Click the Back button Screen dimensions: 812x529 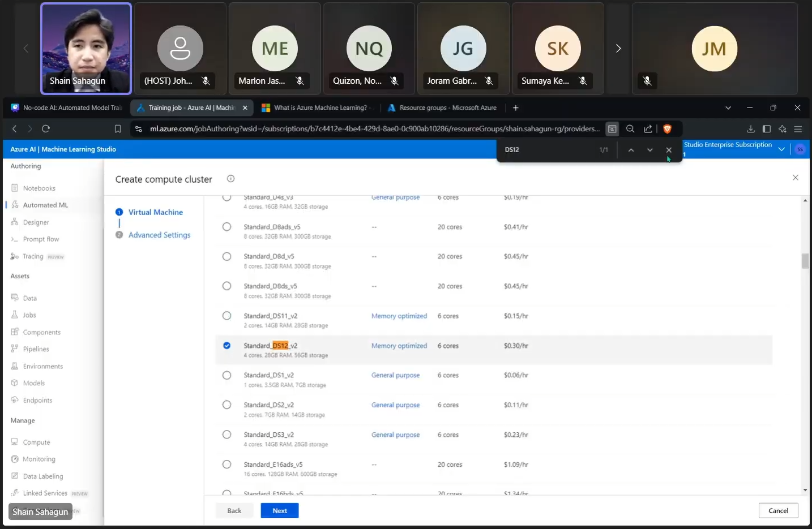click(234, 510)
